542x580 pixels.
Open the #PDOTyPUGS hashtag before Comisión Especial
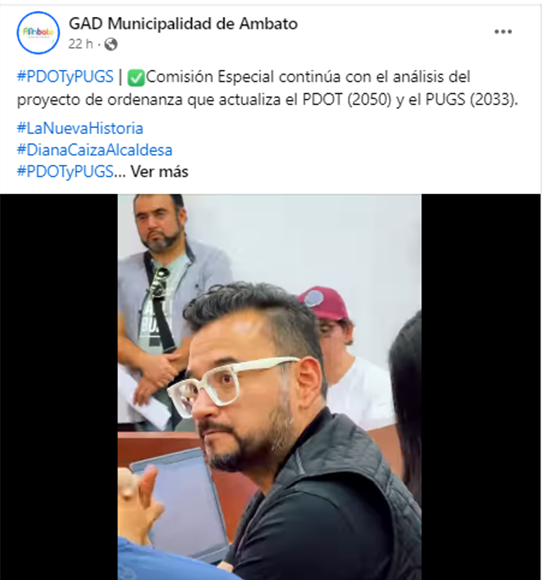pyautogui.click(x=65, y=77)
